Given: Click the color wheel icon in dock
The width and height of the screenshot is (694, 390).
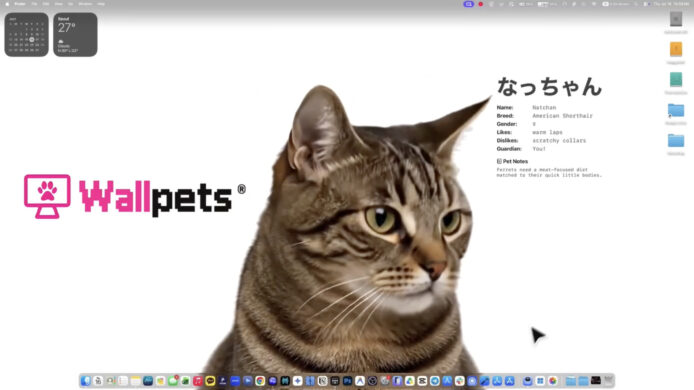Looking at the screenshot, I should 553,381.
